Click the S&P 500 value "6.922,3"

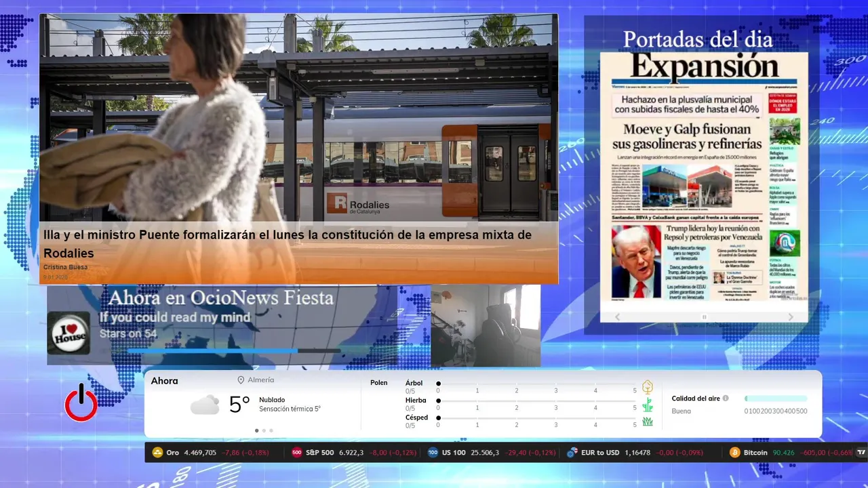point(351,452)
